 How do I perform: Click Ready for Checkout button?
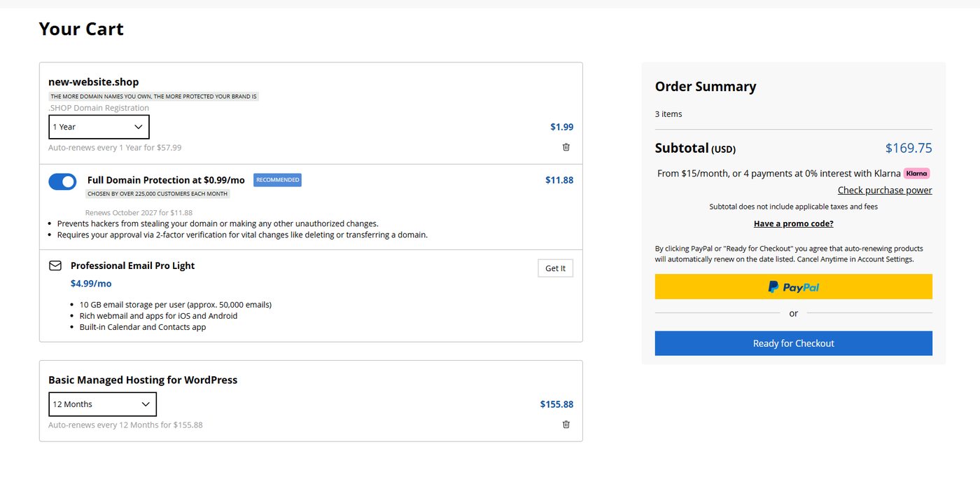(x=793, y=343)
